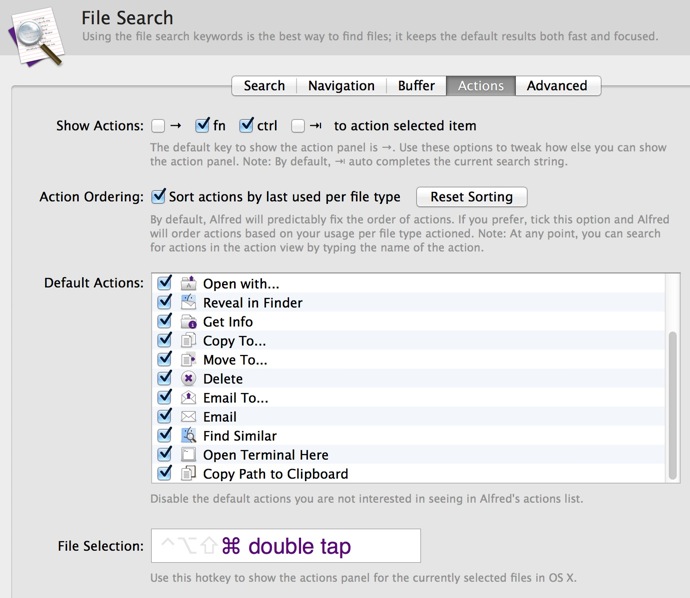Uncheck the ctrl key option

(246, 125)
